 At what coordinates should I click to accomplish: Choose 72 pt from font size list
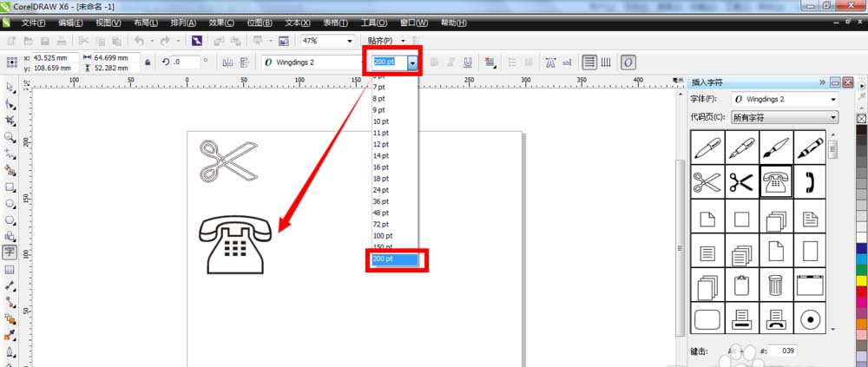pos(382,224)
